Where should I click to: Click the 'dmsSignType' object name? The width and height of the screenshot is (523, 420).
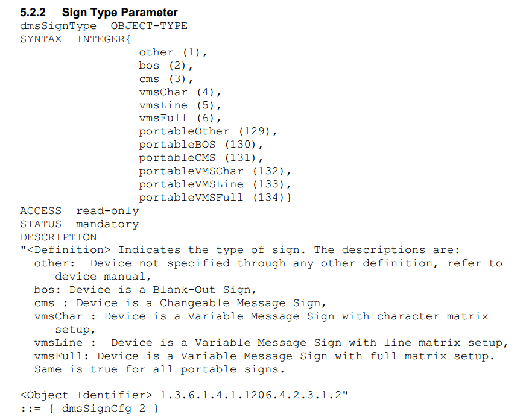tap(58, 26)
